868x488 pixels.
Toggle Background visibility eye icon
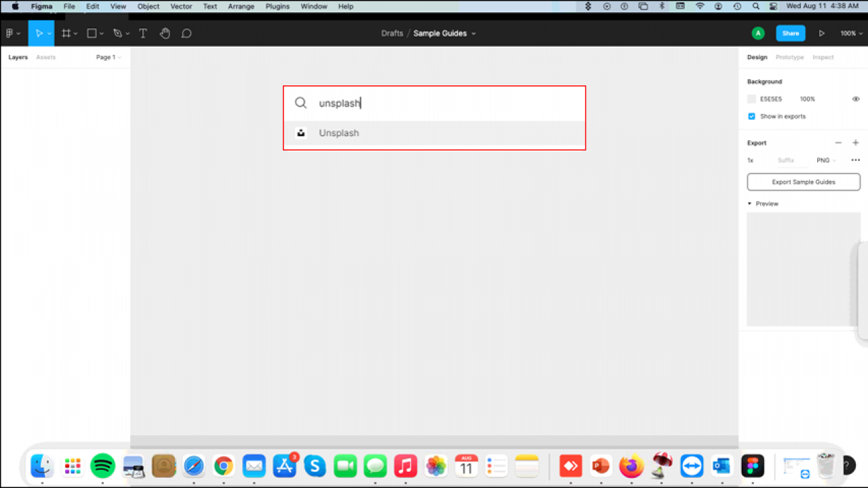856,99
